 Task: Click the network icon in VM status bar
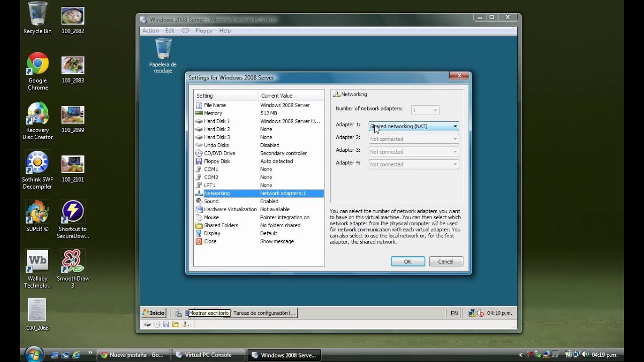tap(185, 324)
